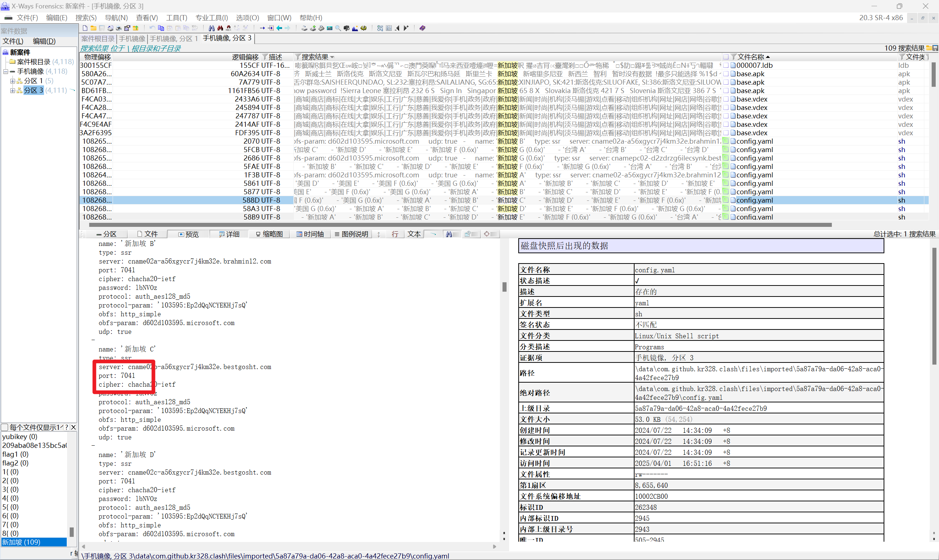Click the 详细 view button
Viewport: 939px width, 560px height.
click(x=229, y=234)
